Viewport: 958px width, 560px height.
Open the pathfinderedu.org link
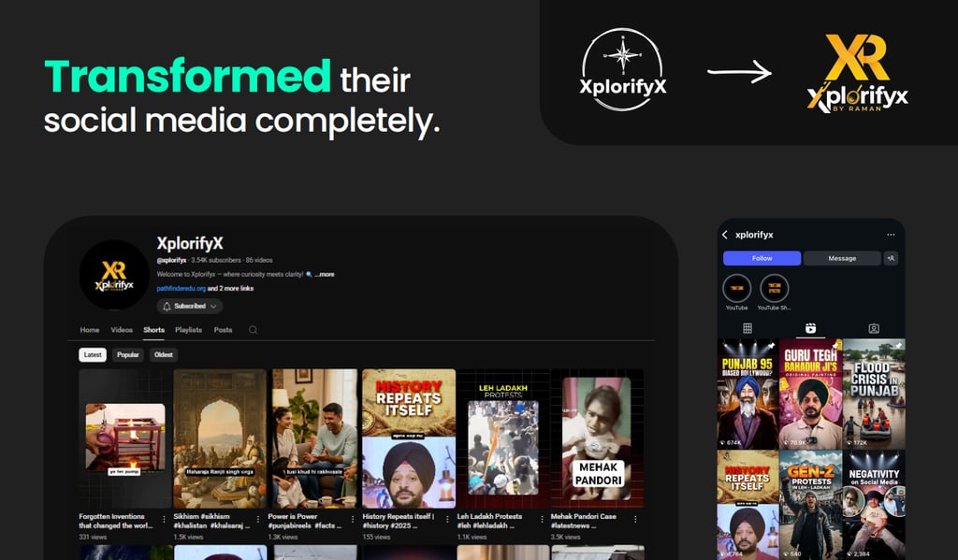point(181,288)
